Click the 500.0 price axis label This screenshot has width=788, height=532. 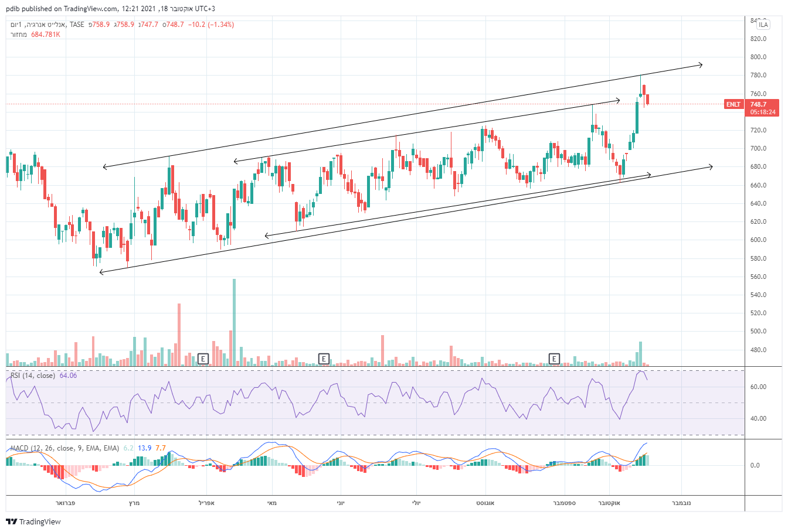[x=759, y=331]
